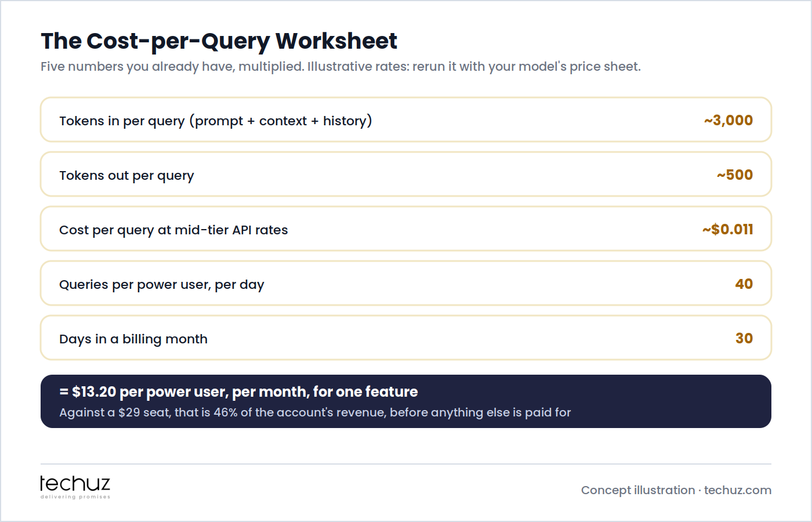This screenshot has height=522, width=812.
Task: Click the value '40'
Action: coord(744,284)
